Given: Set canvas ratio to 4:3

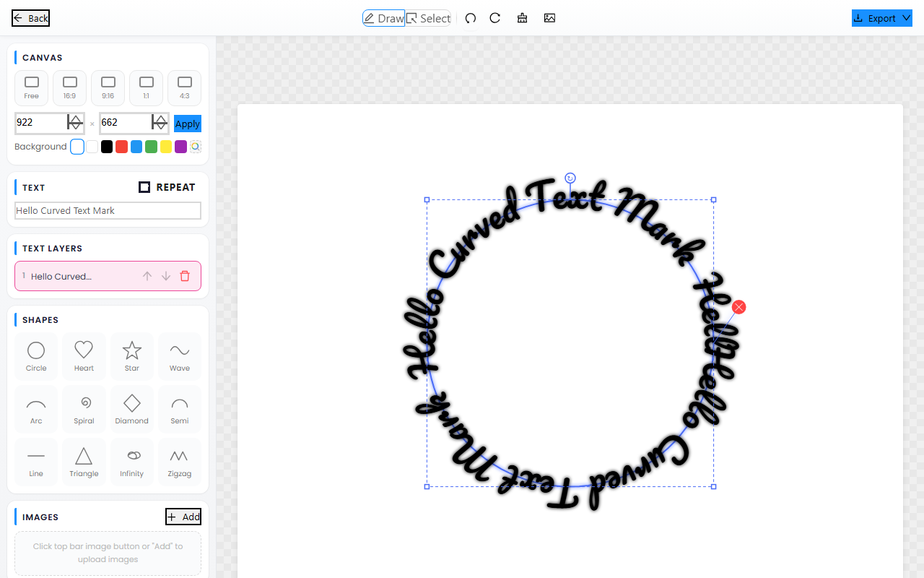Looking at the screenshot, I should 185,88.
